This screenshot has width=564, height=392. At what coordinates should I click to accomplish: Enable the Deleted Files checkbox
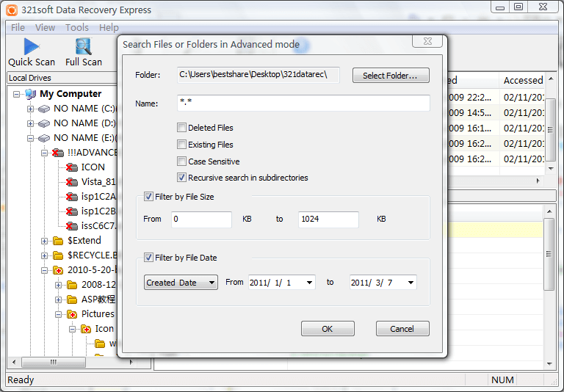pos(181,128)
